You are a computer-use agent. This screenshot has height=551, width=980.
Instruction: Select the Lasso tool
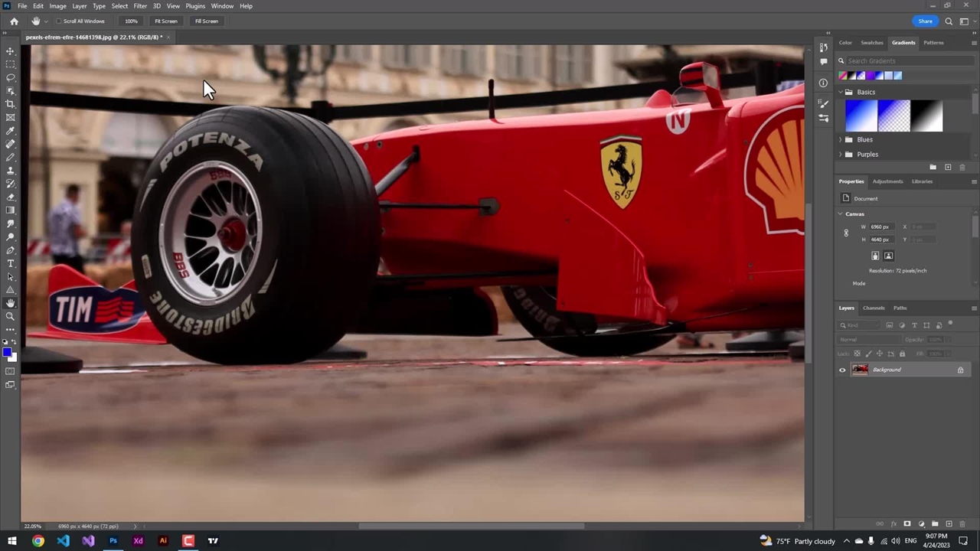point(10,77)
